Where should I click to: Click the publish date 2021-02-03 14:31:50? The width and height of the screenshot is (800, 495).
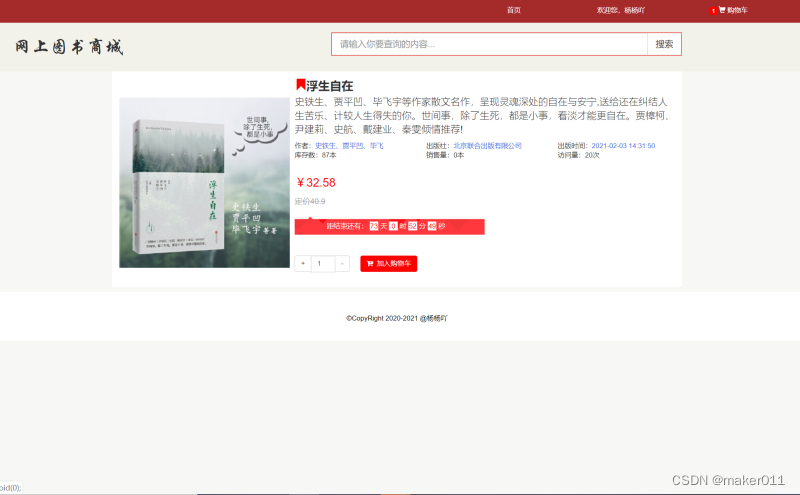point(623,146)
